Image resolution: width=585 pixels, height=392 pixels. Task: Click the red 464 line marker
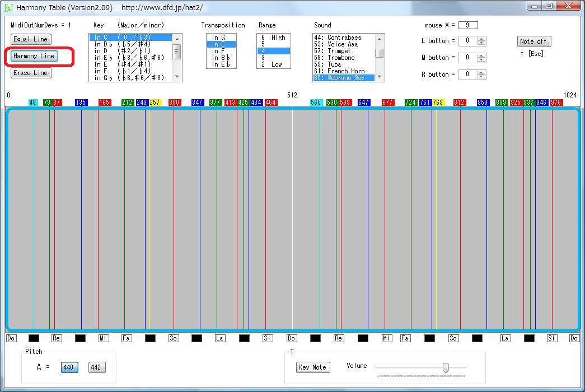click(x=270, y=102)
